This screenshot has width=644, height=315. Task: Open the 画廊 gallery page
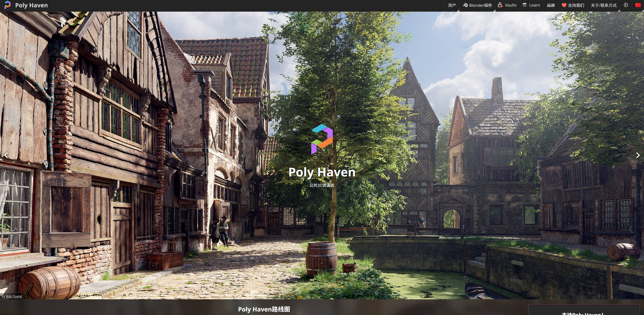551,5
